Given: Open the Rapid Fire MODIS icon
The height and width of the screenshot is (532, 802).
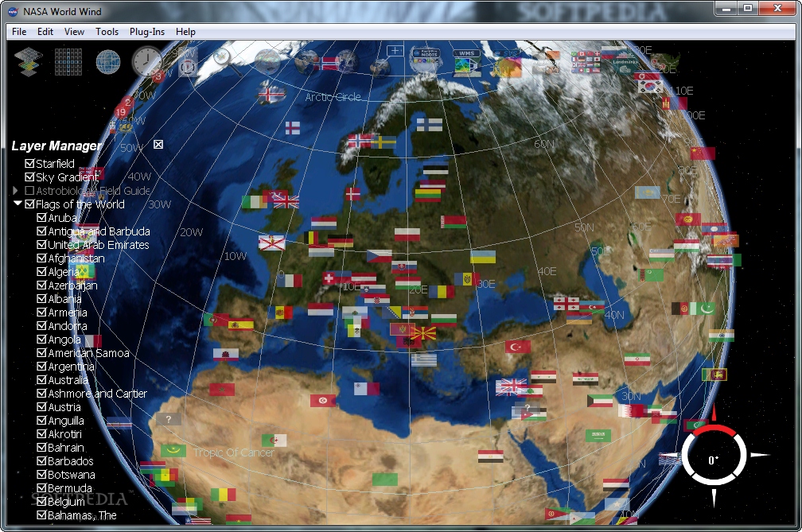Looking at the screenshot, I should click(x=426, y=62).
